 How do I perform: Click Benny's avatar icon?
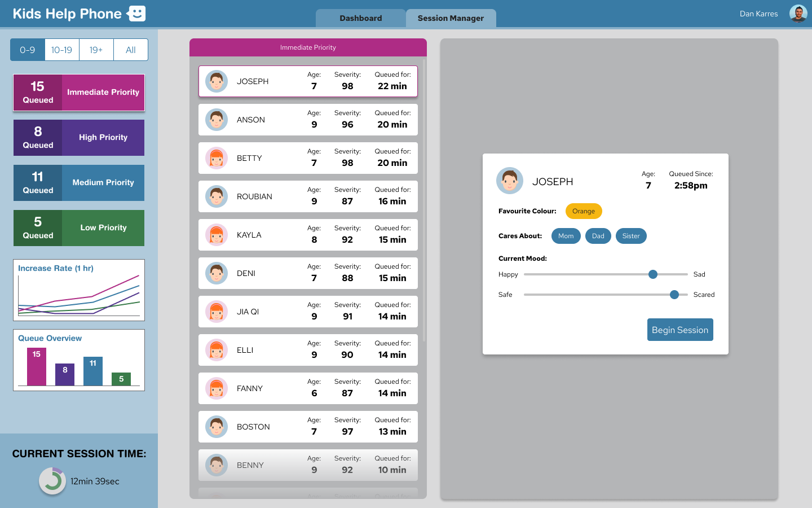coord(217,465)
